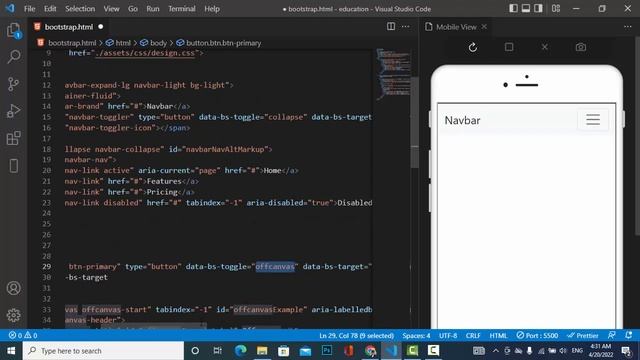
Task: Open the Accounts menu icon
Action: [13, 288]
